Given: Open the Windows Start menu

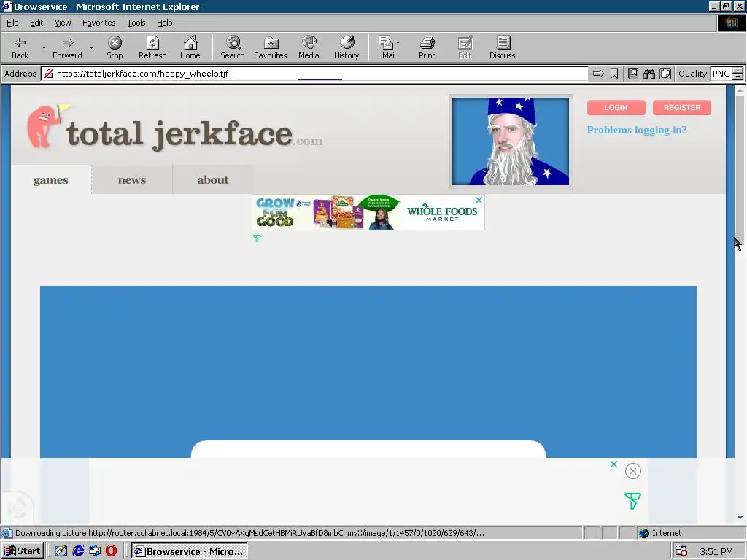Looking at the screenshot, I should (23, 551).
